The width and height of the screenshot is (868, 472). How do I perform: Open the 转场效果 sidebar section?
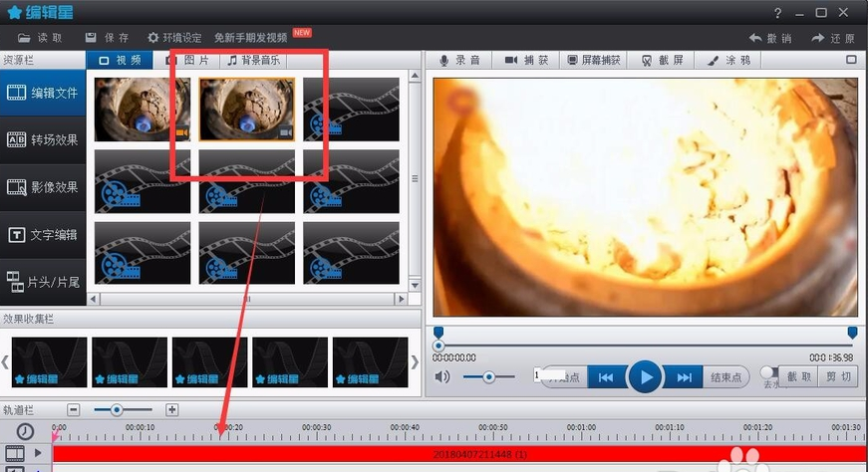coord(42,139)
